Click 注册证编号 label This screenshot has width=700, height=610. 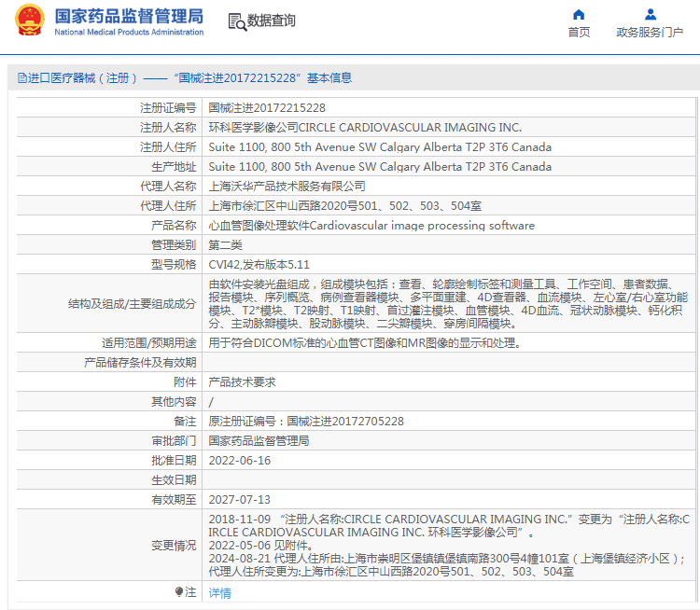point(168,108)
